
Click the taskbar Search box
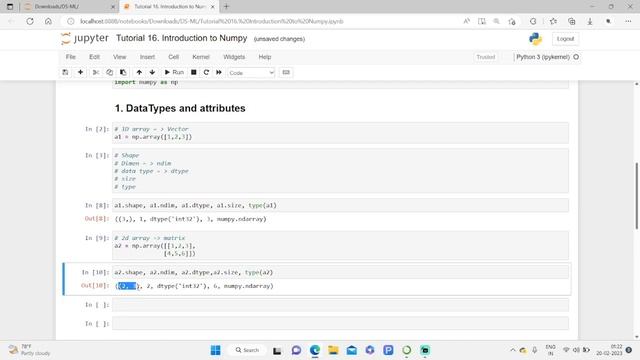(x=247, y=350)
